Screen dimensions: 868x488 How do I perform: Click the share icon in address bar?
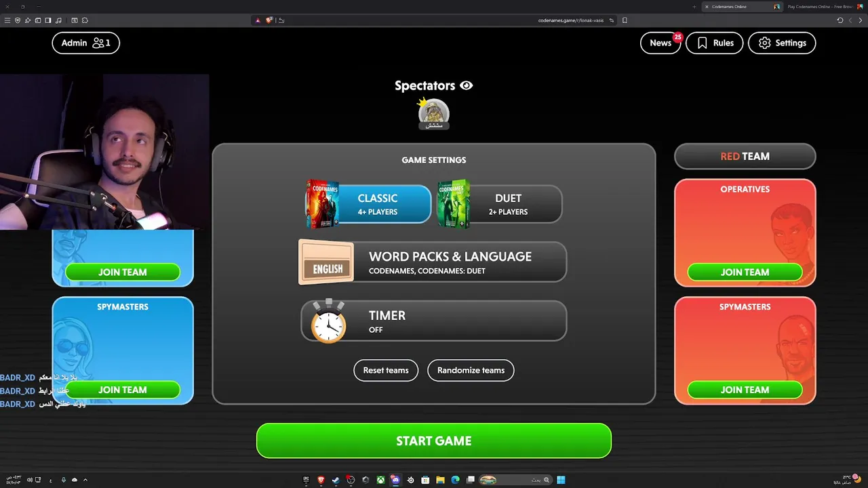pos(281,20)
